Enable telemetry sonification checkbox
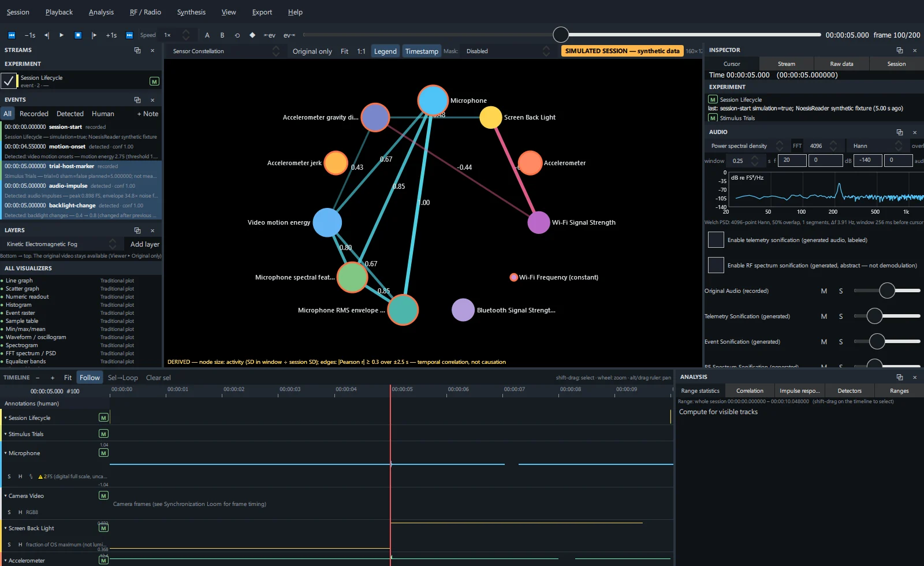924x566 pixels. pos(716,240)
